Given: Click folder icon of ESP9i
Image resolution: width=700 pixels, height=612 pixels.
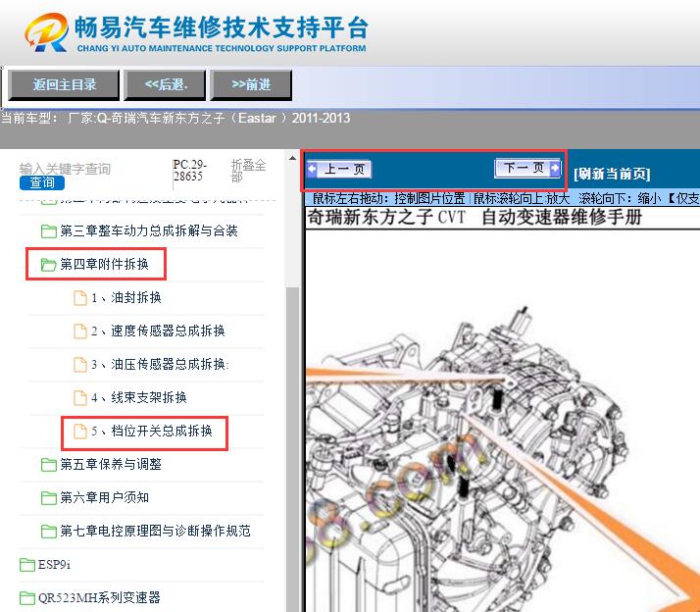Looking at the screenshot, I should [x=27, y=565].
